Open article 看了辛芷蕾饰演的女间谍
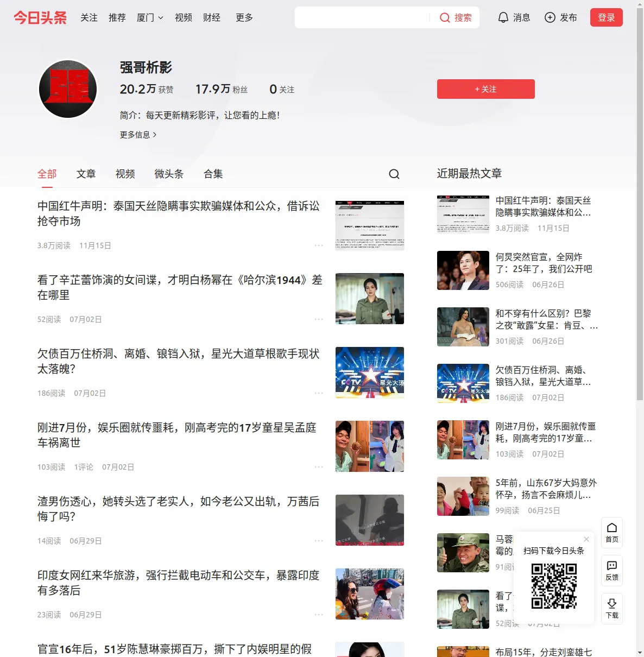Image resolution: width=644 pixels, height=657 pixels. (180, 287)
